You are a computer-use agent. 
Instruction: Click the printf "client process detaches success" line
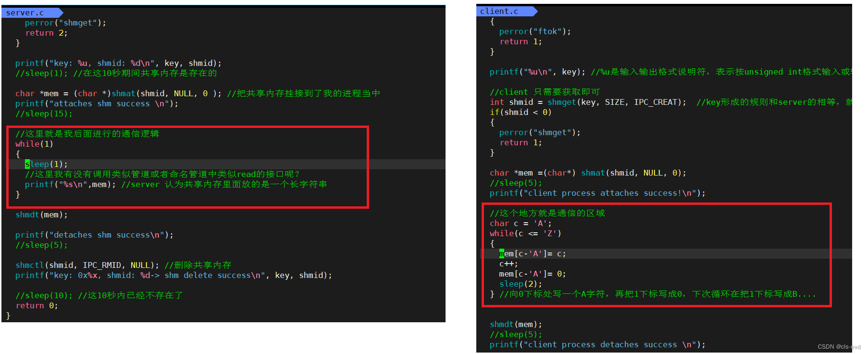coord(597,344)
